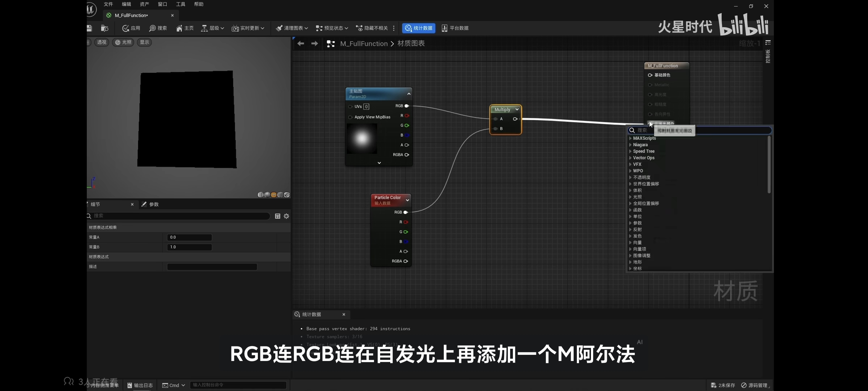Click the back arrow in graph breadcrumb
868x391 pixels.
(301, 44)
